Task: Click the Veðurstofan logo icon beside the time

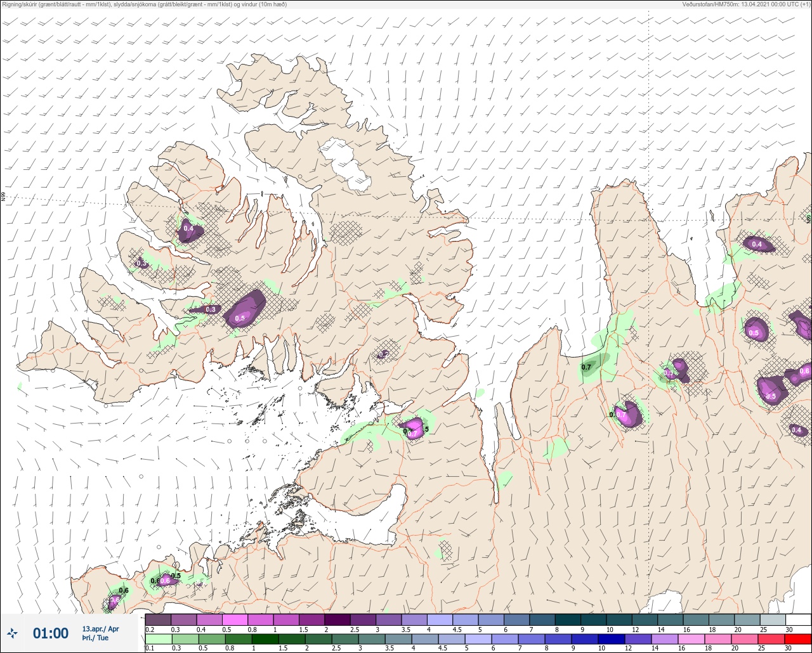Action: pos(13,633)
